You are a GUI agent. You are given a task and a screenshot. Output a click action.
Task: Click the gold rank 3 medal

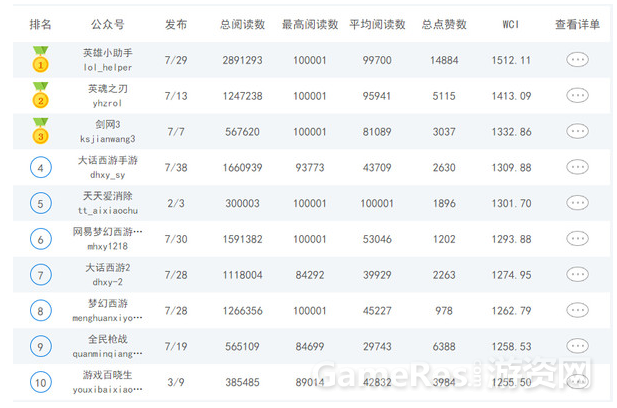41,131
